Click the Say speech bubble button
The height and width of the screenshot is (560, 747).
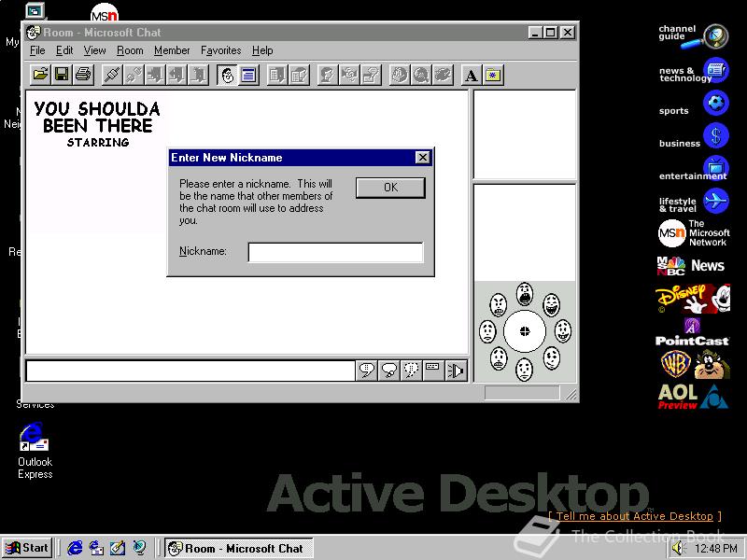click(x=366, y=371)
